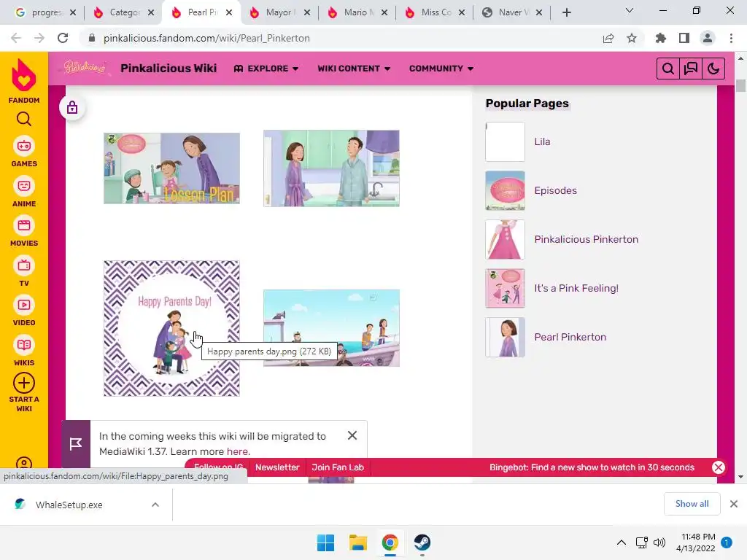Open File Explorer from the taskbar
The image size is (747, 560).
point(357,542)
